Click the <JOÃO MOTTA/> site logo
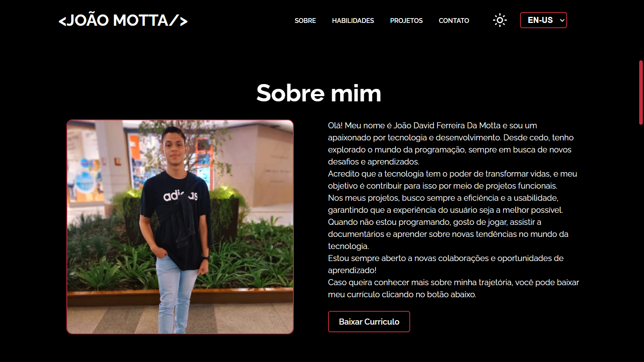Screen dimensions: 644x362 coord(123,20)
